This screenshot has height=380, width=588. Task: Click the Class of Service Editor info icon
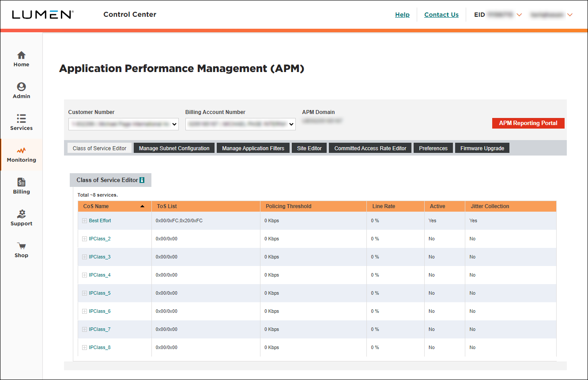click(x=142, y=180)
